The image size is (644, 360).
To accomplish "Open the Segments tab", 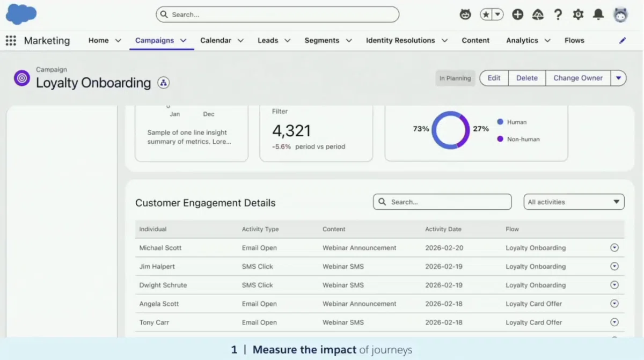I will click(322, 40).
